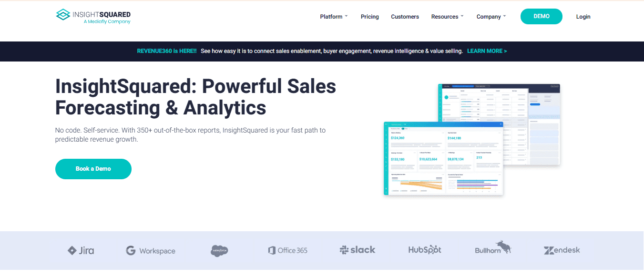Click the Zendesk logo
Screen dimensions: 644x277
(x=562, y=250)
